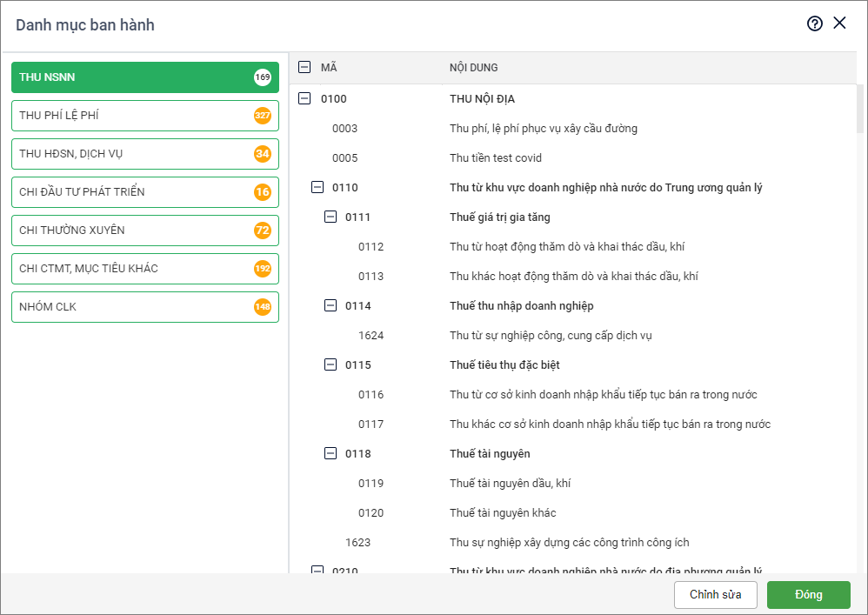
Task: Close the Danh mục ban hành dialog
Action: click(839, 23)
